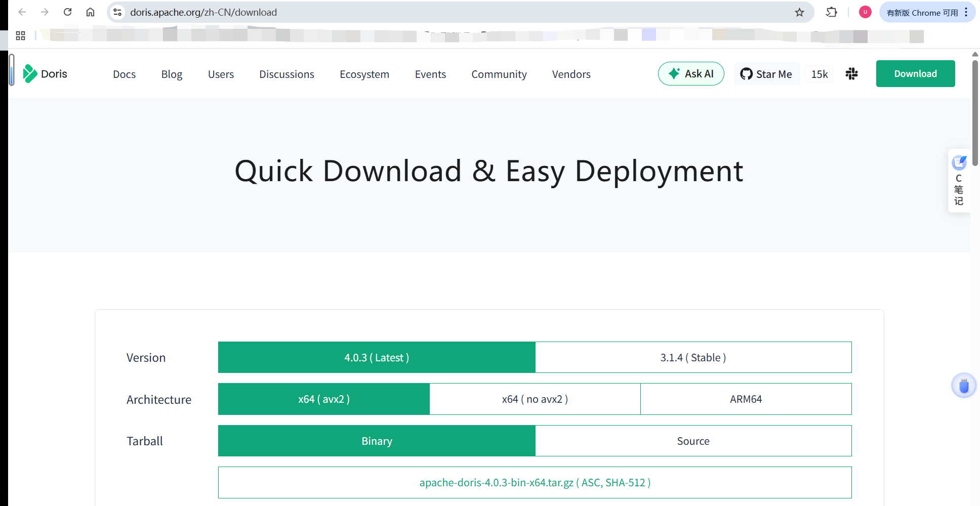Open the Ecosystem menu
This screenshot has width=980, height=506.
(x=364, y=74)
